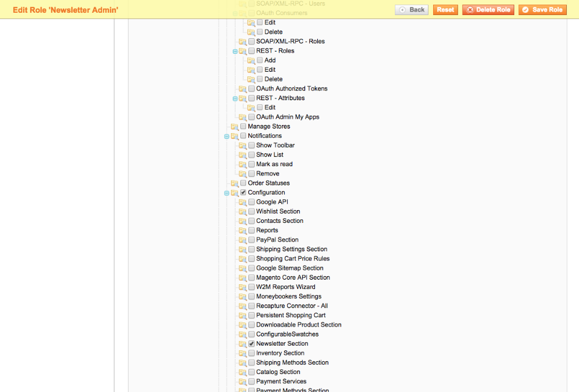Collapse the REST - Roles tree node

pyautogui.click(x=235, y=52)
